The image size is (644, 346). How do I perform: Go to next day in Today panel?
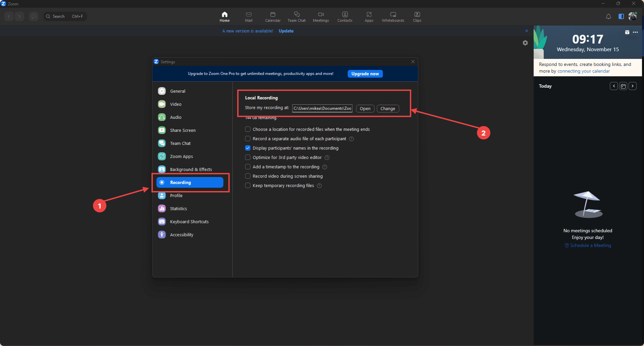[632, 86]
